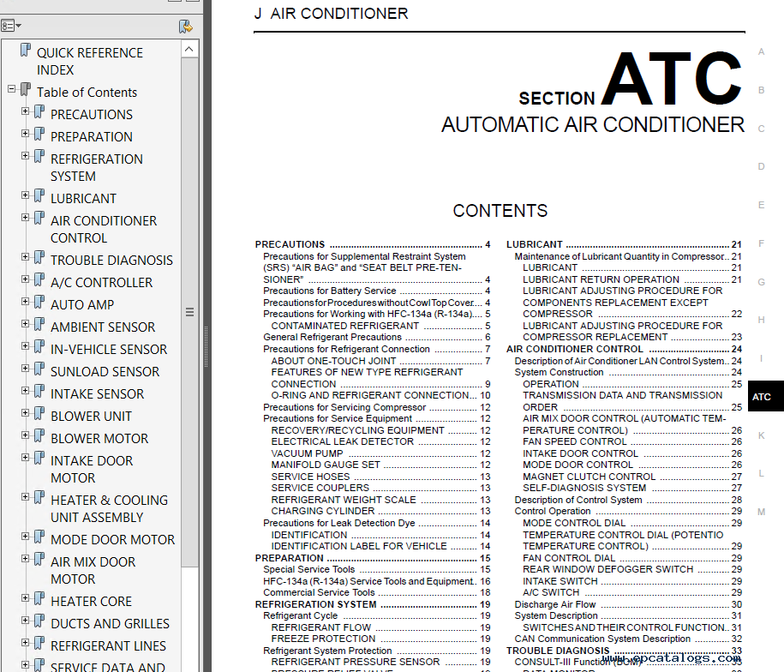Collapse the Table of Contents tree node

[x=11, y=89]
